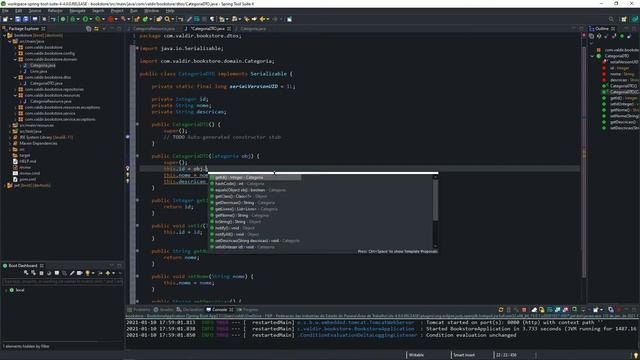Screen dimensions: 640x360
Task: Click the green Run toolbar icon
Action: [x=85, y=19]
